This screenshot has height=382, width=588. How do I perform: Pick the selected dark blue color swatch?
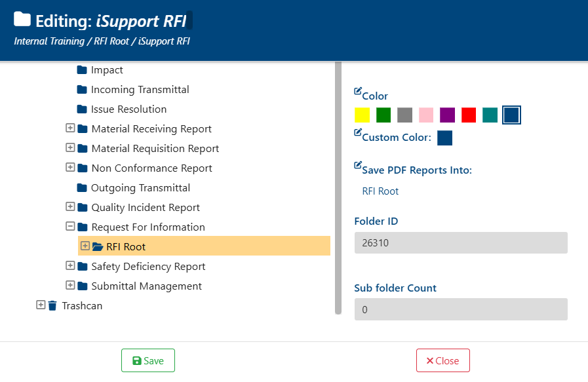coord(511,115)
